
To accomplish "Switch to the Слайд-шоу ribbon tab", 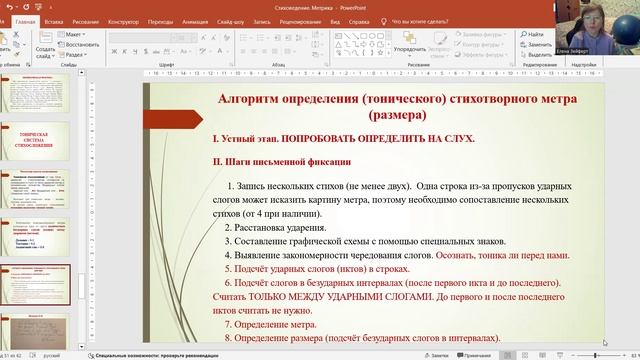I will 230,22.
